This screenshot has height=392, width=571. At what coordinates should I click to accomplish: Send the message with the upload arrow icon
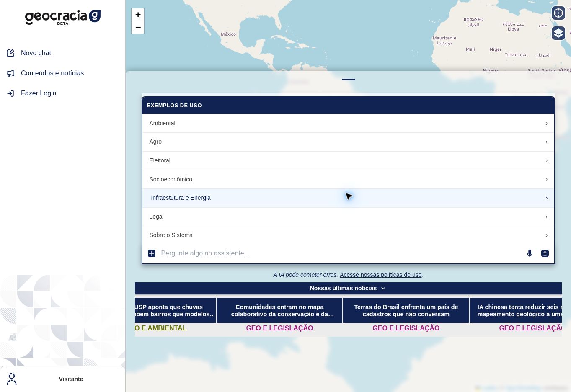point(545,253)
